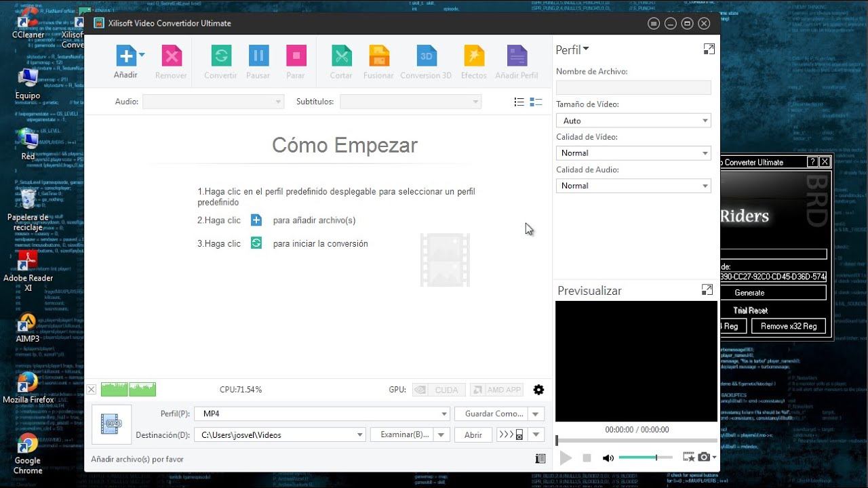The height and width of the screenshot is (488, 868).
Task: Open the arrow beside Examinar(B)
Action: tap(442, 435)
